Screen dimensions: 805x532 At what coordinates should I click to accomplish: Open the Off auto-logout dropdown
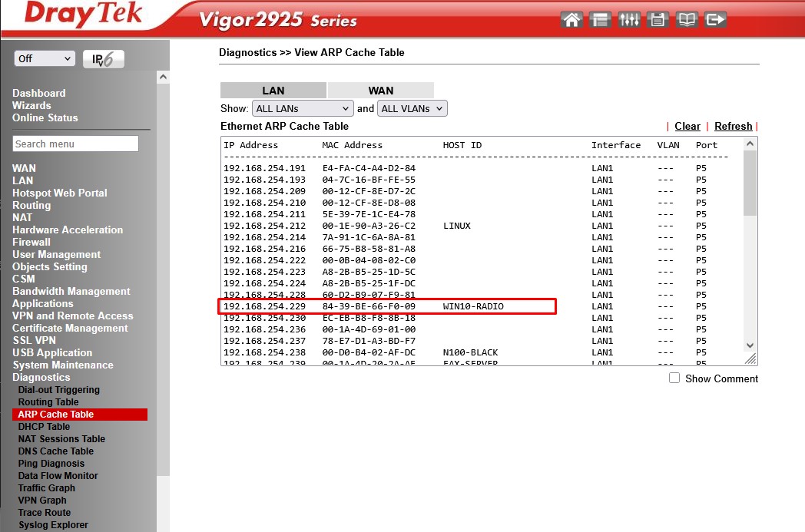(x=45, y=59)
